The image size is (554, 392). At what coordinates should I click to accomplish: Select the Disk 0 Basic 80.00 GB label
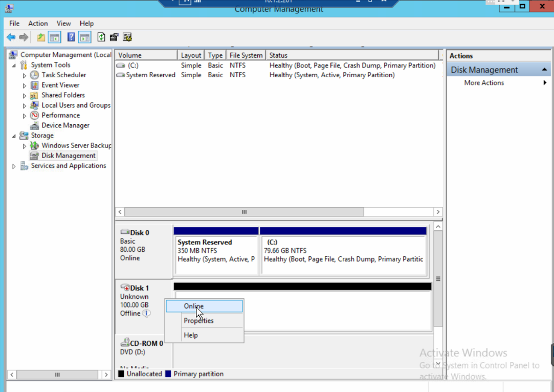coord(143,251)
